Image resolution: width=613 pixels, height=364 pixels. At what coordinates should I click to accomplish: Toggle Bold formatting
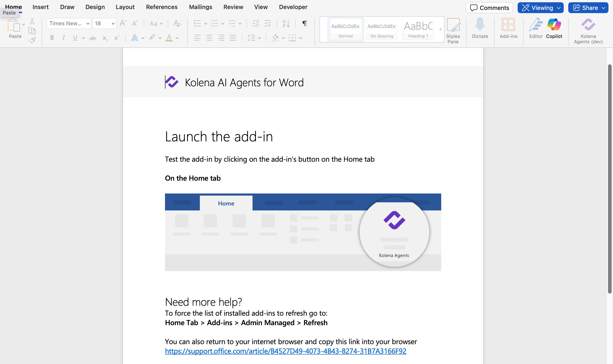pos(52,38)
